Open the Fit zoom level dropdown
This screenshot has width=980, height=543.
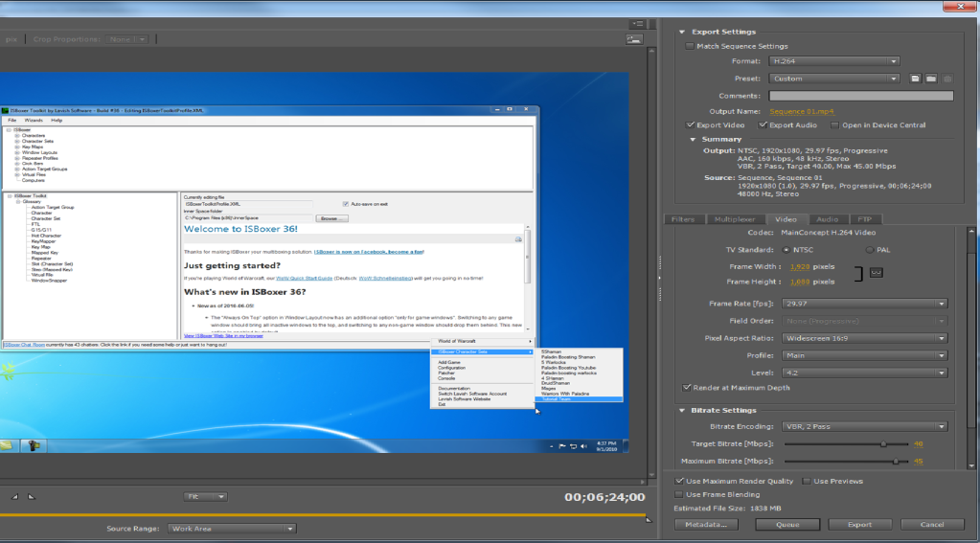pyautogui.click(x=205, y=497)
